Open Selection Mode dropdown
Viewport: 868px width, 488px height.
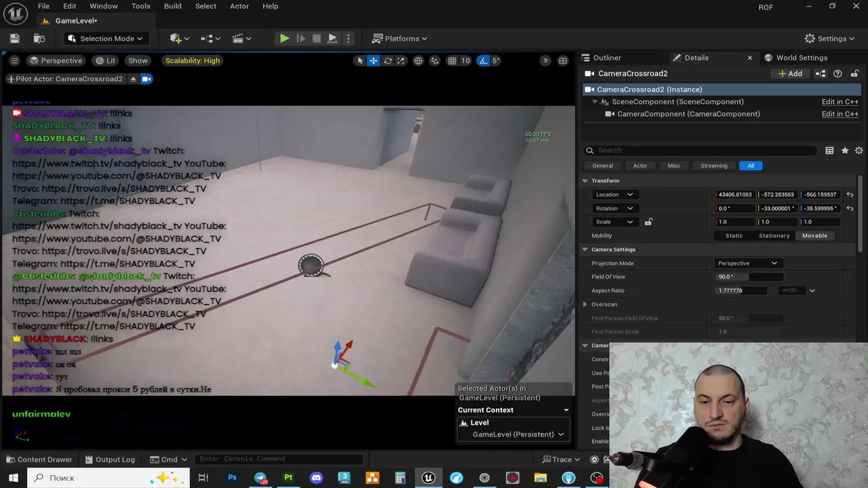(106, 39)
